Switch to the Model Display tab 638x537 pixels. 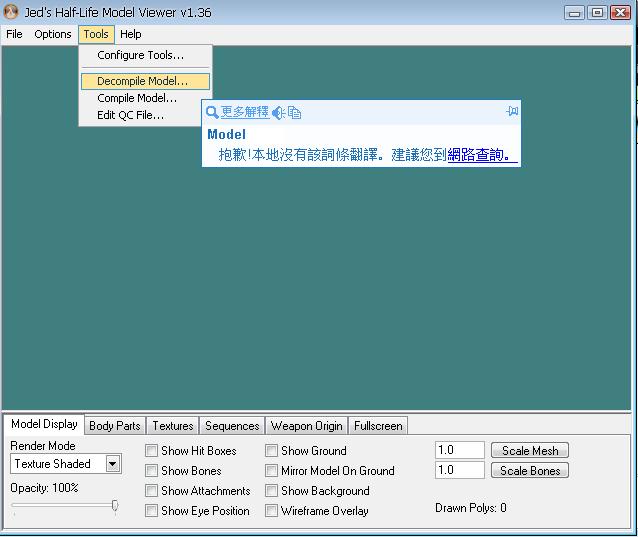(44, 424)
